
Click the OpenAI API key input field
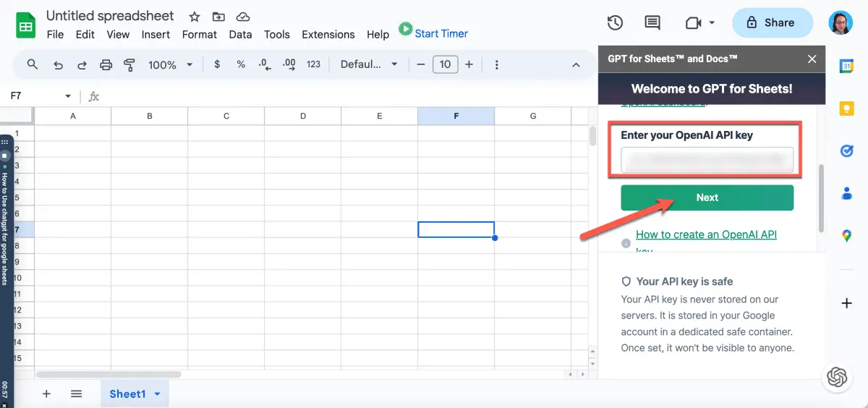point(707,160)
